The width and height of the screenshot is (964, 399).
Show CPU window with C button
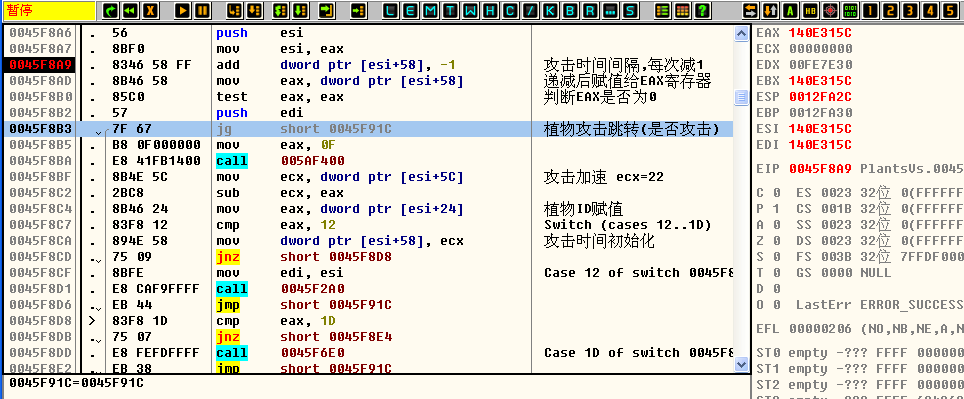pos(510,10)
